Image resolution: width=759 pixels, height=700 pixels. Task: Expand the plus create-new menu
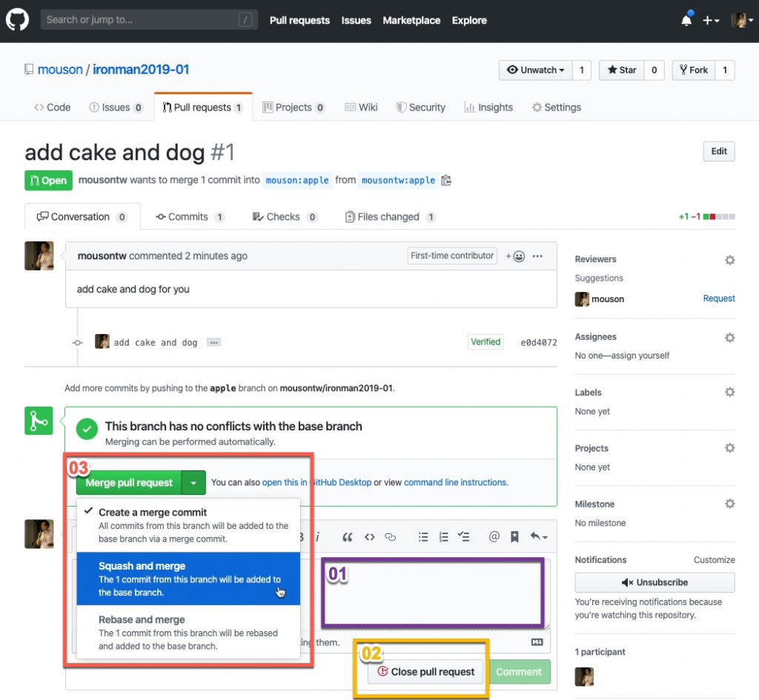pyautogui.click(x=711, y=20)
